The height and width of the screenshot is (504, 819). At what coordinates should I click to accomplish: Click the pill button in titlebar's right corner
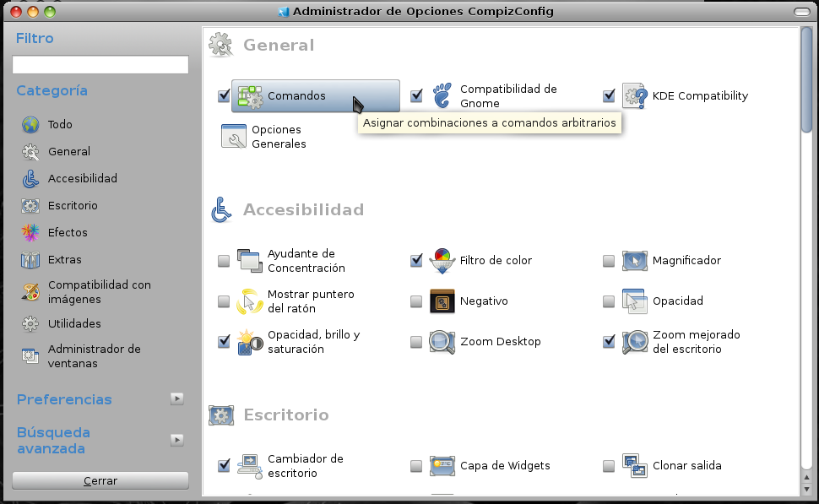pyautogui.click(x=802, y=12)
